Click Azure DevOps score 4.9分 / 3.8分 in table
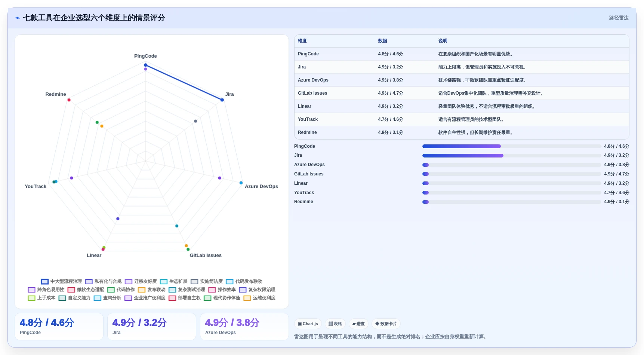This screenshot has width=644, height=355. [x=391, y=80]
